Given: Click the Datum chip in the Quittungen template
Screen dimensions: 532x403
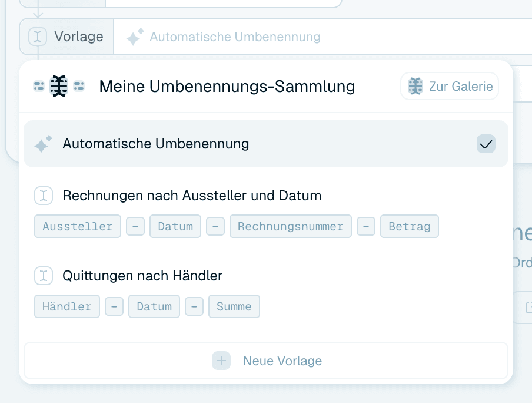Looking at the screenshot, I should pyautogui.click(x=154, y=306).
